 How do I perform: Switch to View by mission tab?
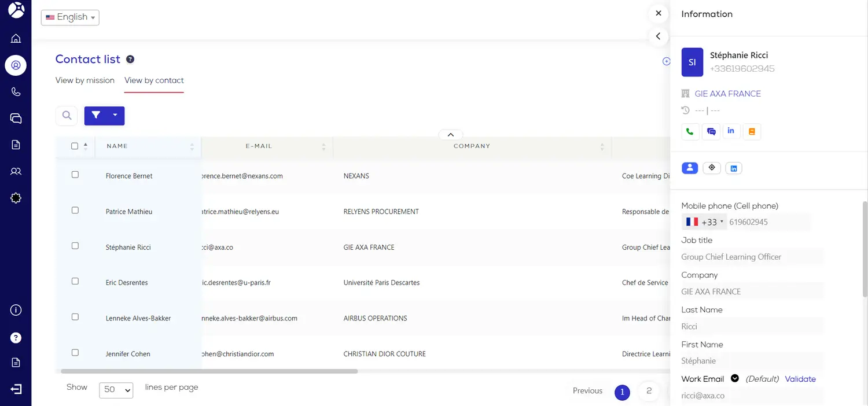[x=85, y=80]
